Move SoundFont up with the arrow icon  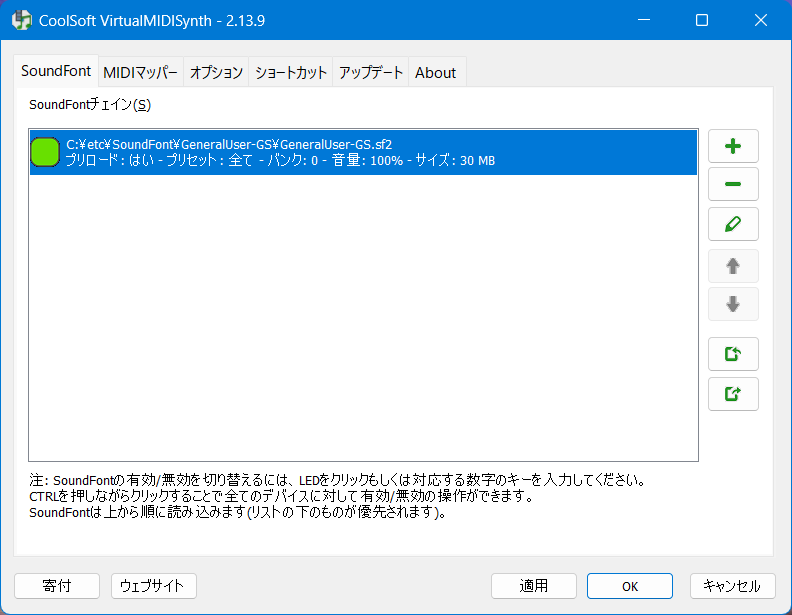[733, 266]
